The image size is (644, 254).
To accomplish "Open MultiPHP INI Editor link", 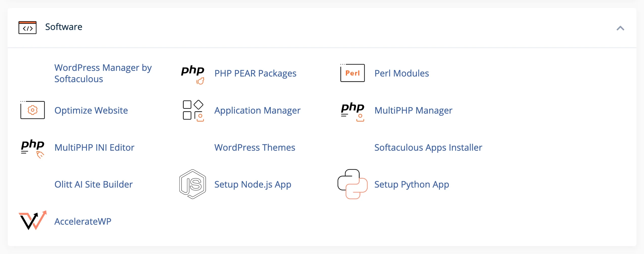I will [94, 147].
